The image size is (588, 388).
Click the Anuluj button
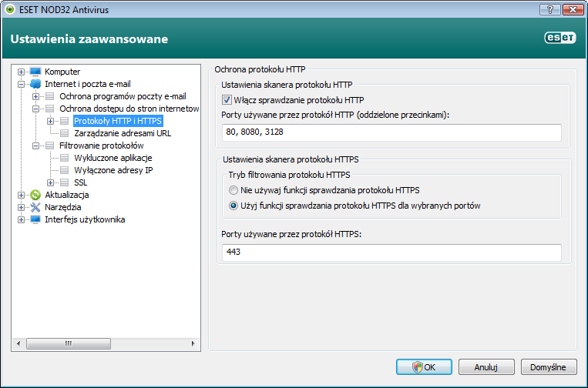tap(486, 367)
